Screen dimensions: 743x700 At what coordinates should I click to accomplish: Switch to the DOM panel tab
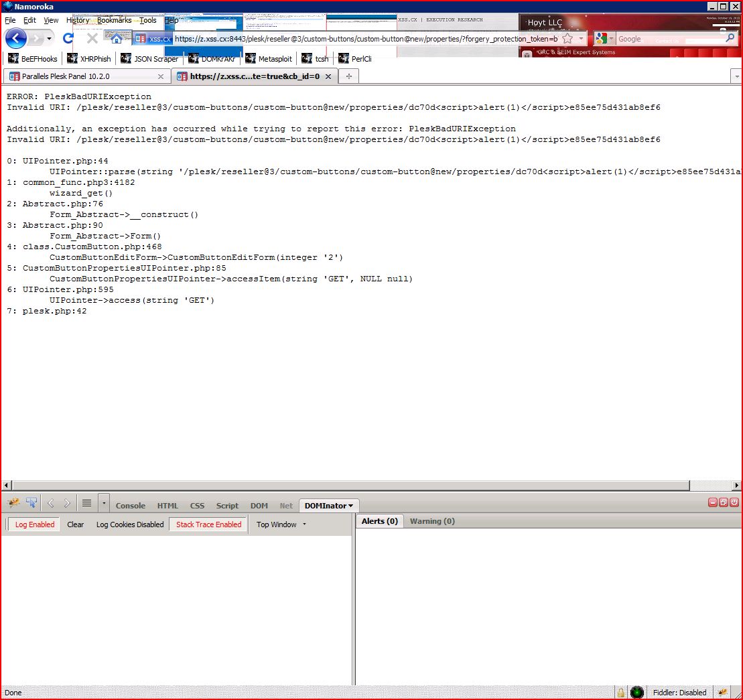pyautogui.click(x=259, y=506)
